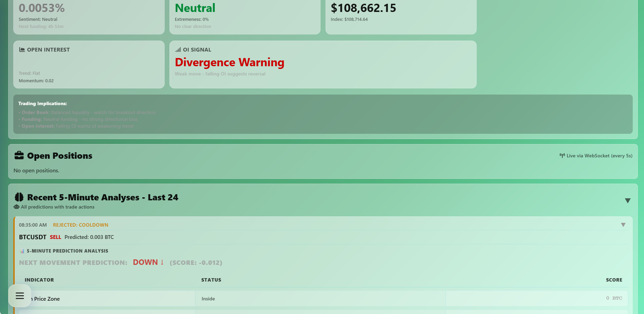Click the signal bars icon beside OI SIGNAL

click(178, 49)
